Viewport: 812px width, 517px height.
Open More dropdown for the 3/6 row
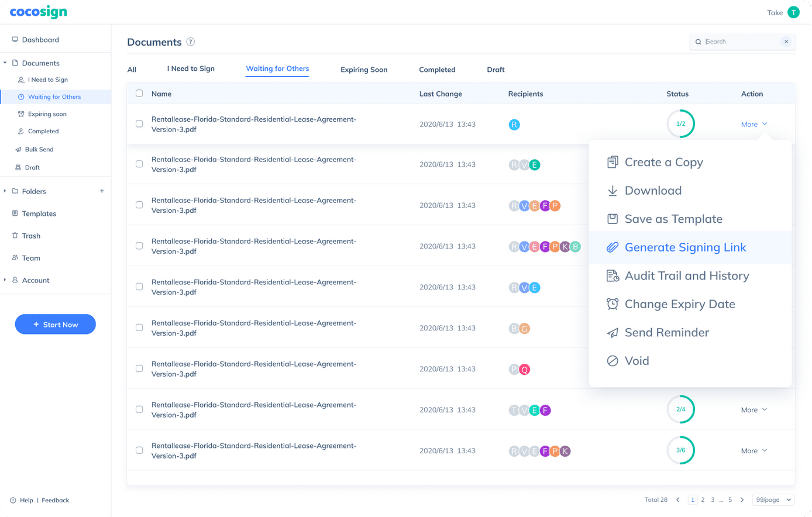(754, 451)
